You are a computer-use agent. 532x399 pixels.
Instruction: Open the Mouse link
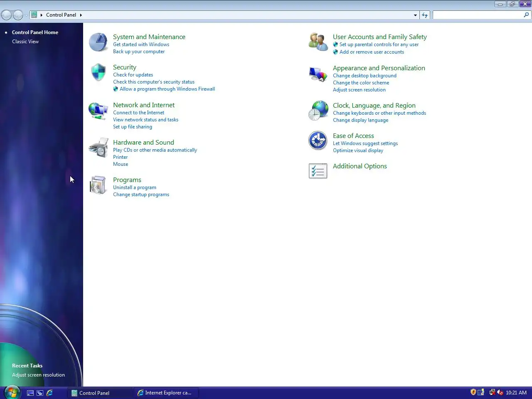(121, 164)
